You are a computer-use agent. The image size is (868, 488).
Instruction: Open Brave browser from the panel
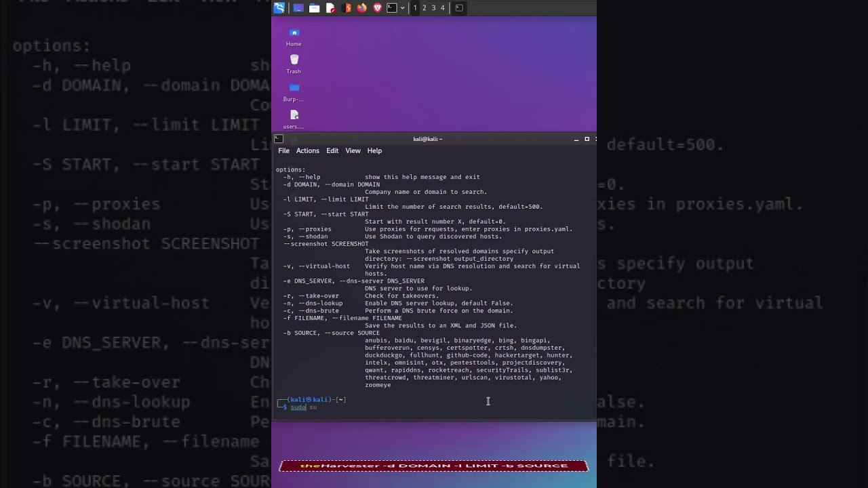point(378,7)
